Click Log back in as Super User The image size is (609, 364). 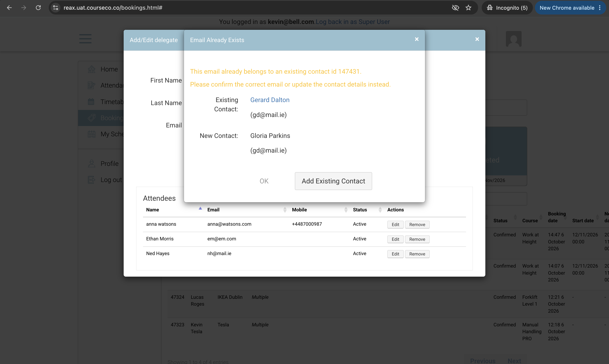coord(353,22)
